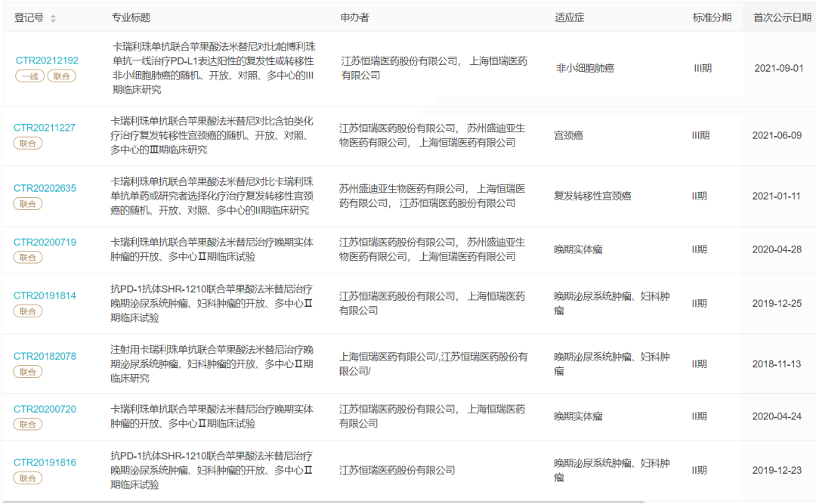This screenshot has width=816, height=504.
Task: Sort by 登记号 using the sort arrows
Action: coord(53,18)
